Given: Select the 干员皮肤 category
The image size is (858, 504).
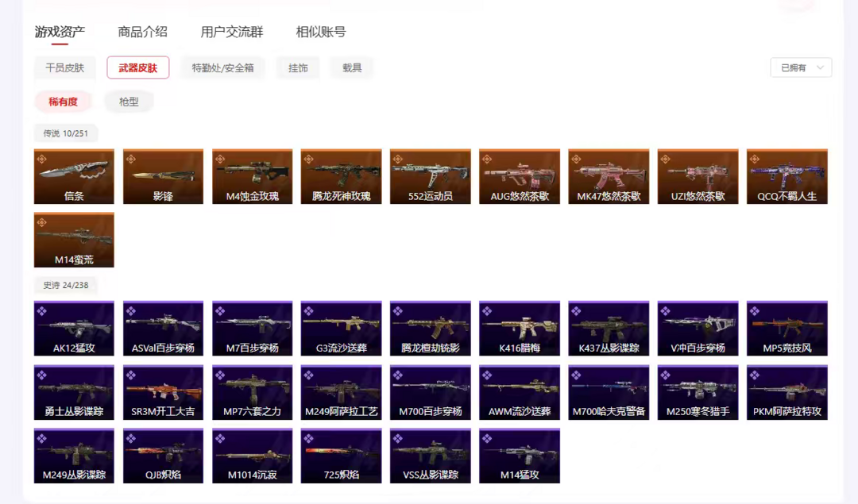Looking at the screenshot, I should 64,67.
